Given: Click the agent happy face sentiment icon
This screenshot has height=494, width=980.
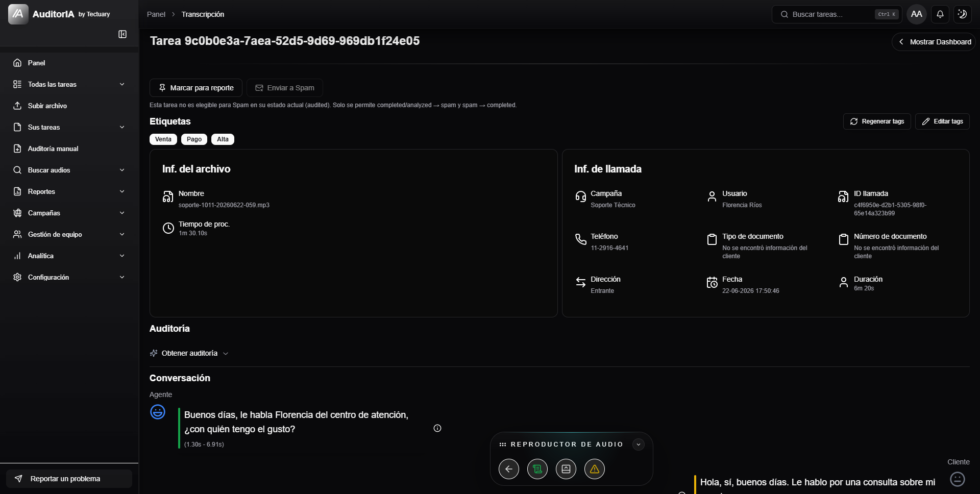Looking at the screenshot, I should (158, 412).
